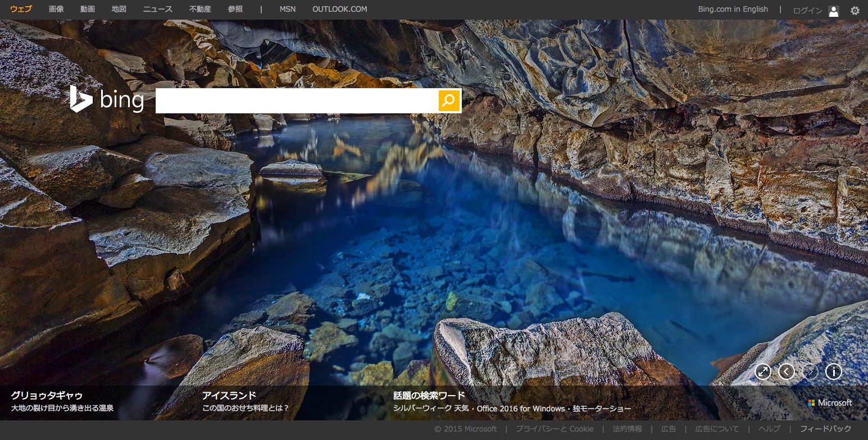Screen dimensions: 868x440
Task: Open プライバシーと Cookie footer link
Action: click(x=554, y=429)
